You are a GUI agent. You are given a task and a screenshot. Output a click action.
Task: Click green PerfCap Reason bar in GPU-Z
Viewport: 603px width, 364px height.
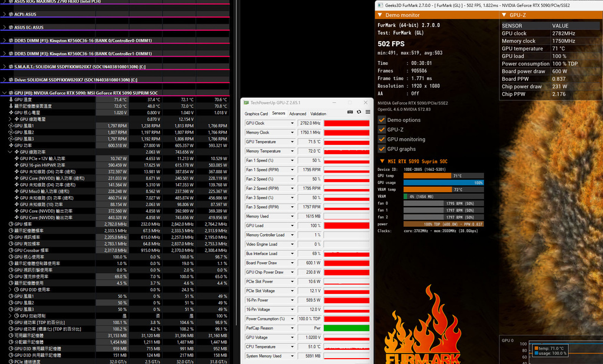(x=346, y=328)
